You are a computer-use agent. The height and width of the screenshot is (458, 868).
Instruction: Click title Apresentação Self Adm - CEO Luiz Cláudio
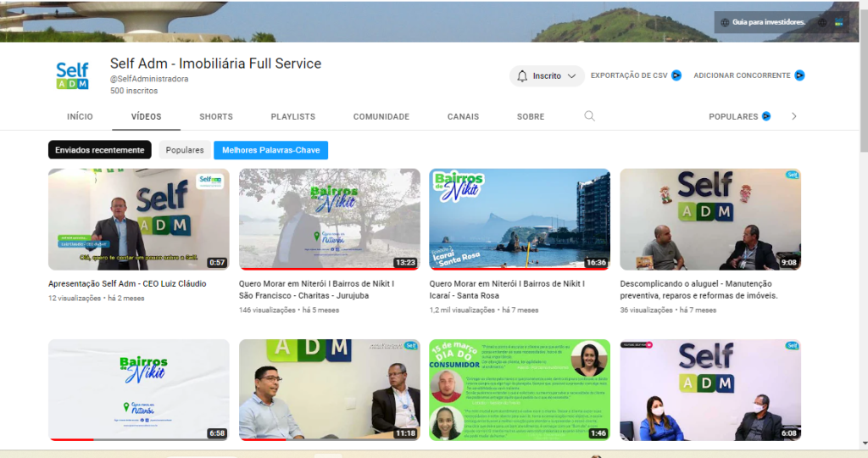[x=127, y=283]
